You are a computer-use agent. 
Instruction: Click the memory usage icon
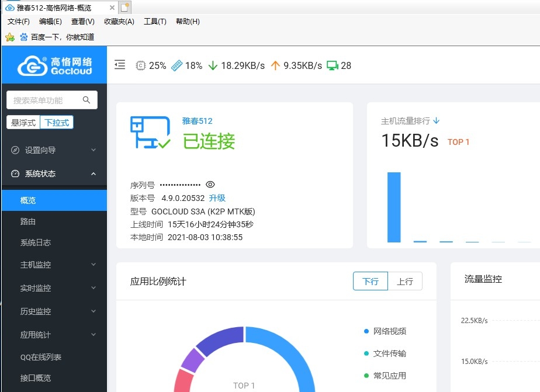click(x=177, y=65)
